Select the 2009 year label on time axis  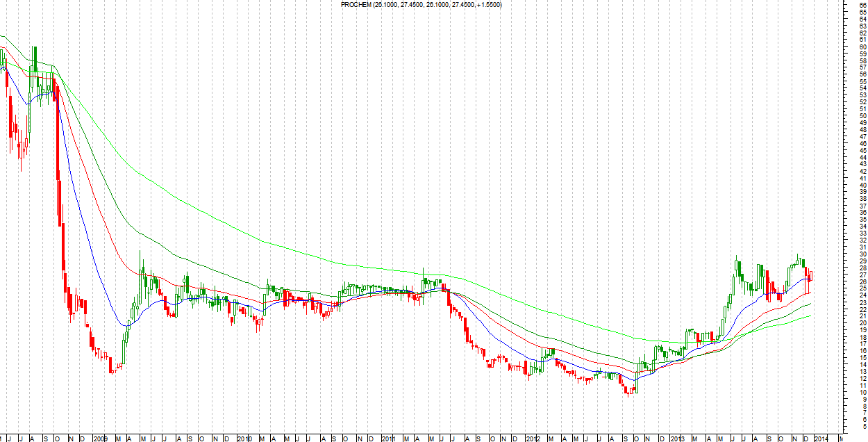coord(100,439)
